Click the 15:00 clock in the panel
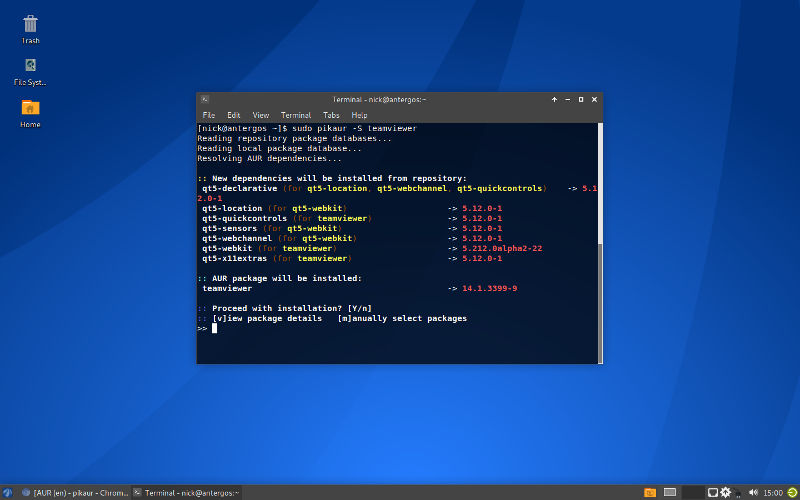The image size is (800, 500). point(772,493)
